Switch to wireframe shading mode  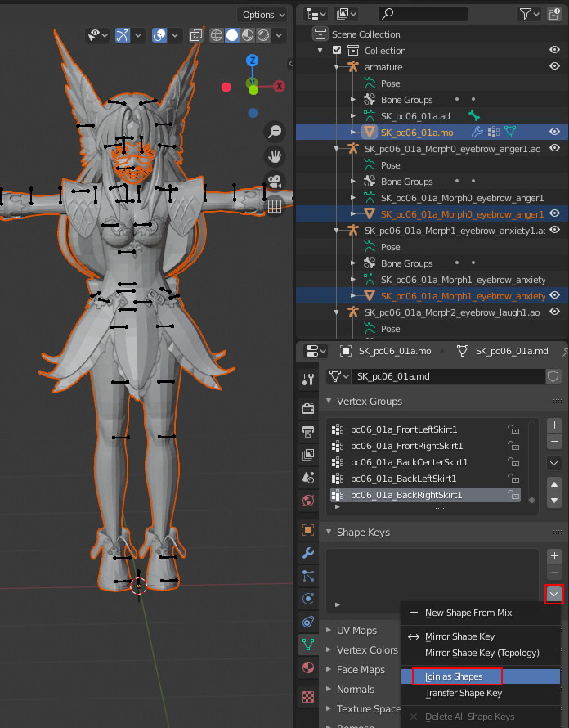[x=217, y=35]
